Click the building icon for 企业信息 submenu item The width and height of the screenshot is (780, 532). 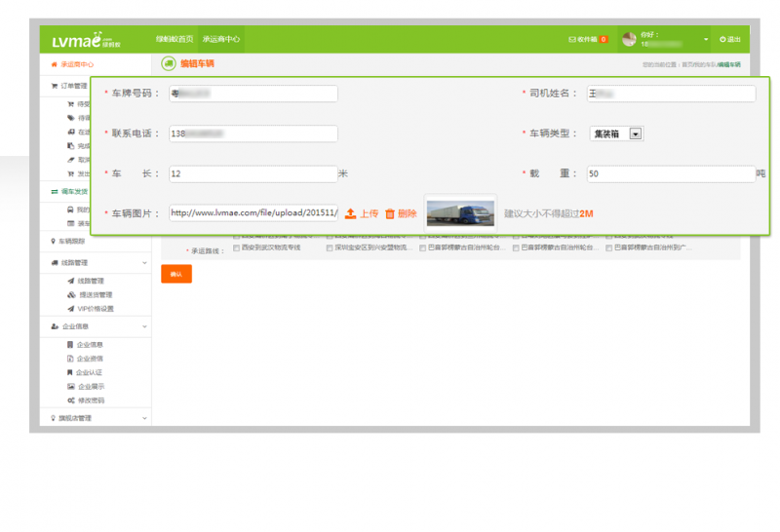[70, 345]
